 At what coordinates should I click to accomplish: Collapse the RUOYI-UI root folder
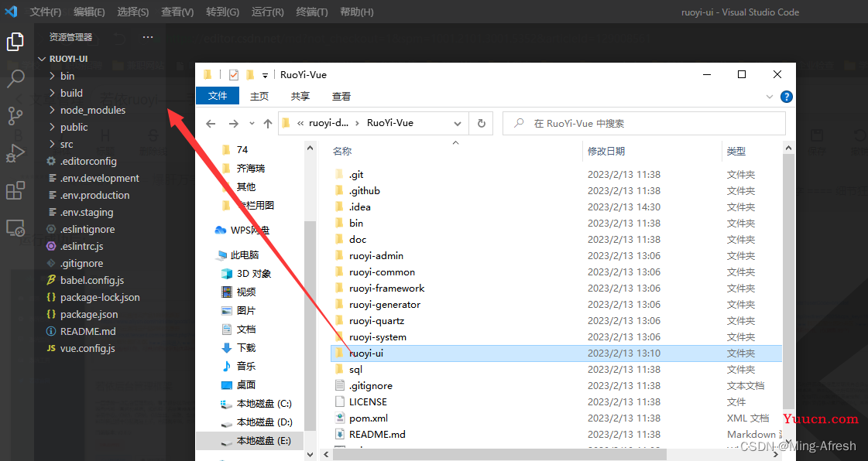(x=42, y=59)
